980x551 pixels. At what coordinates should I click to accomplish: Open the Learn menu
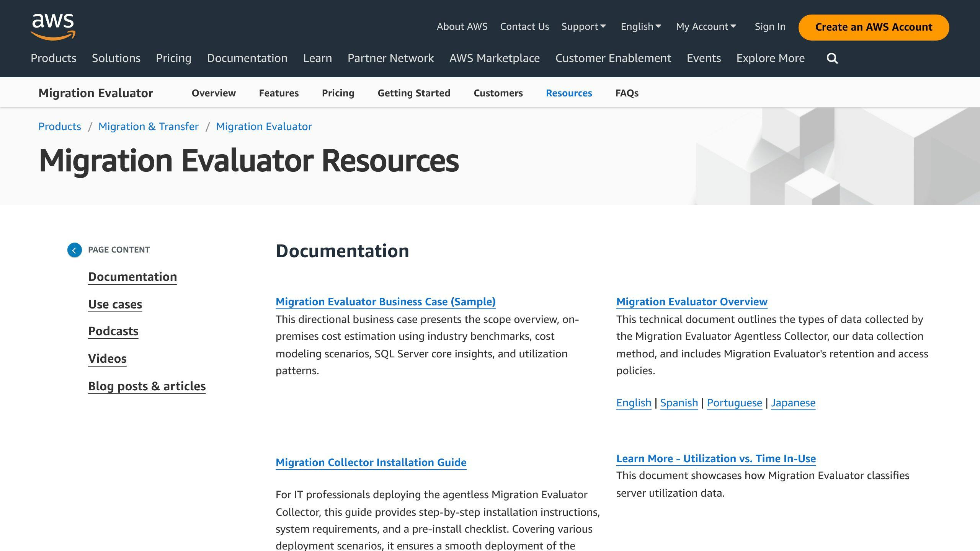pos(317,58)
